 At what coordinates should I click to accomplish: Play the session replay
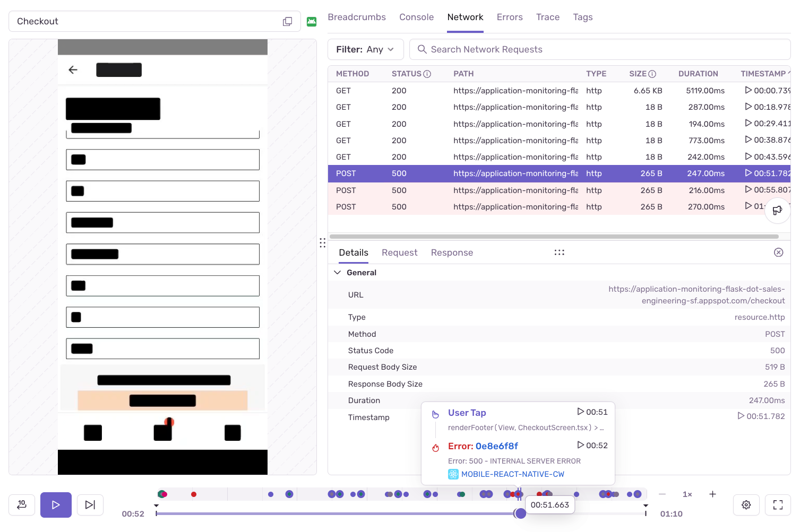coord(56,505)
